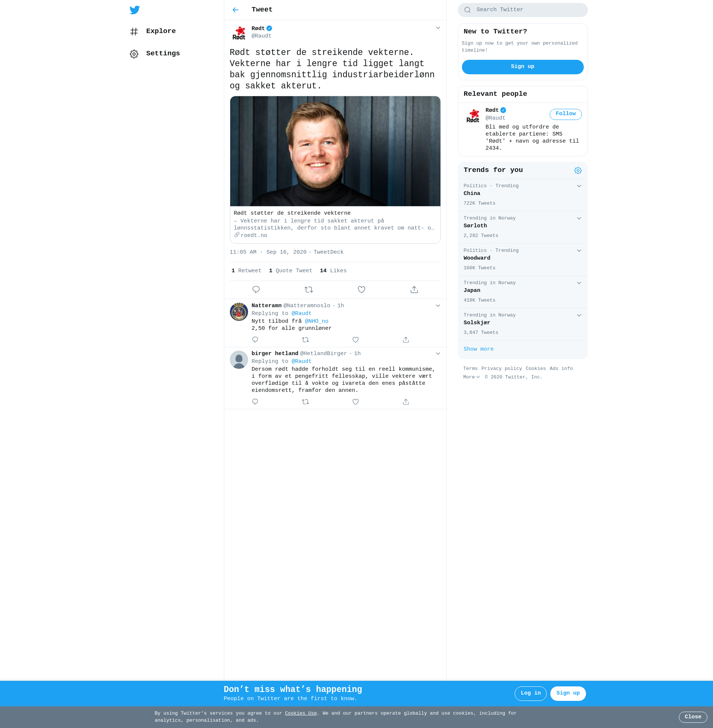Open more options on birger hetland's reply

(438, 354)
